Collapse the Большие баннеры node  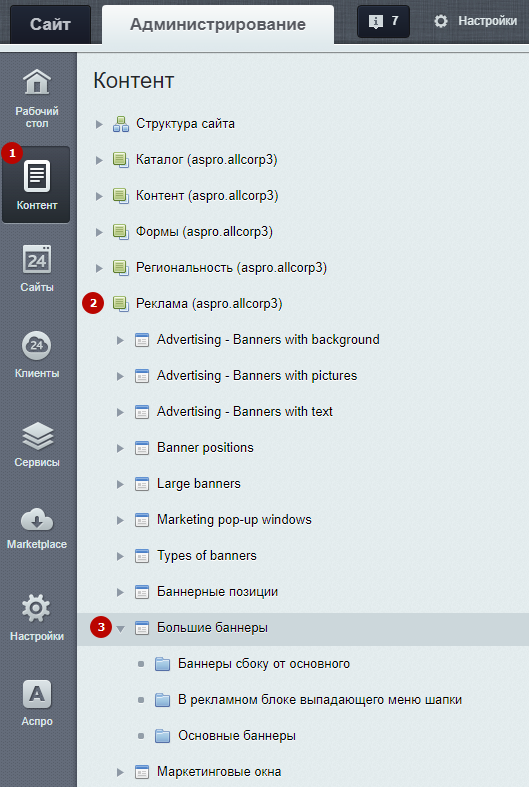point(120,628)
